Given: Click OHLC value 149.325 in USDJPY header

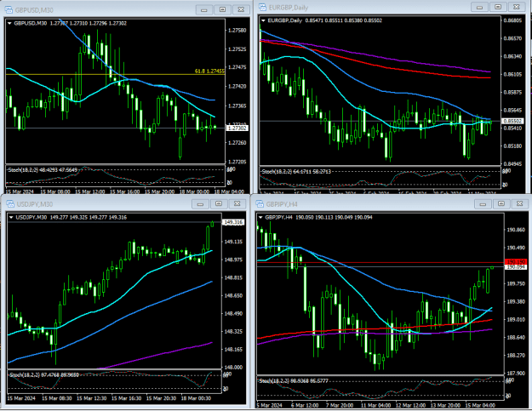Looking at the screenshot, I should (78, 217).
